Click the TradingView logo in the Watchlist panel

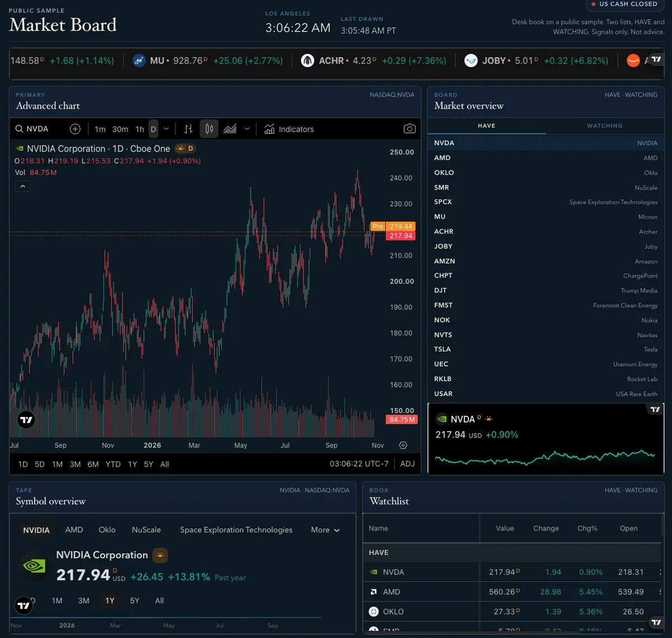click(656, 622)
